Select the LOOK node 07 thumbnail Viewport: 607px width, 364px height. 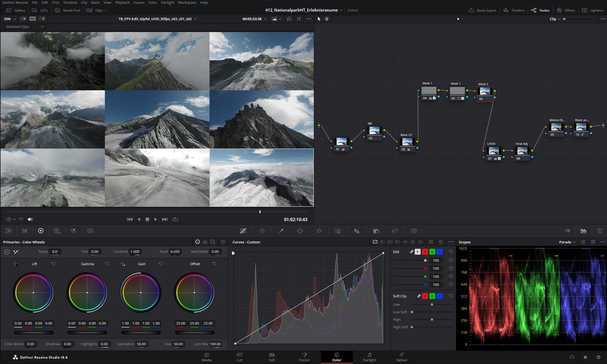(494, 151)
